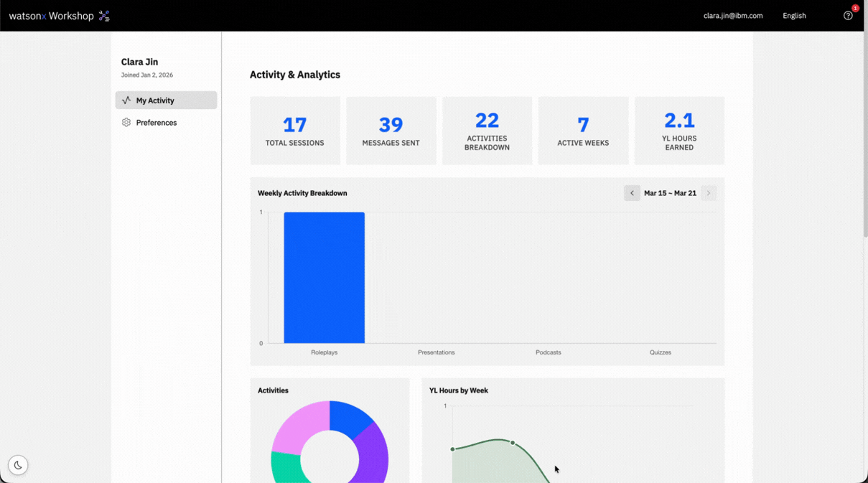
Task: Select the YL Hours Earned card
Action: pos(679,131)
